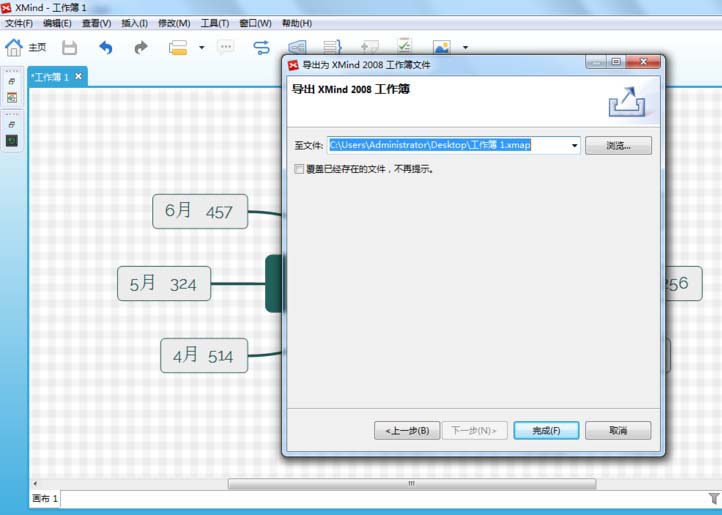This screenshot has height=515, width=722.
Task: Open the 查看(V) menu
Action: (x=96, y=23)
